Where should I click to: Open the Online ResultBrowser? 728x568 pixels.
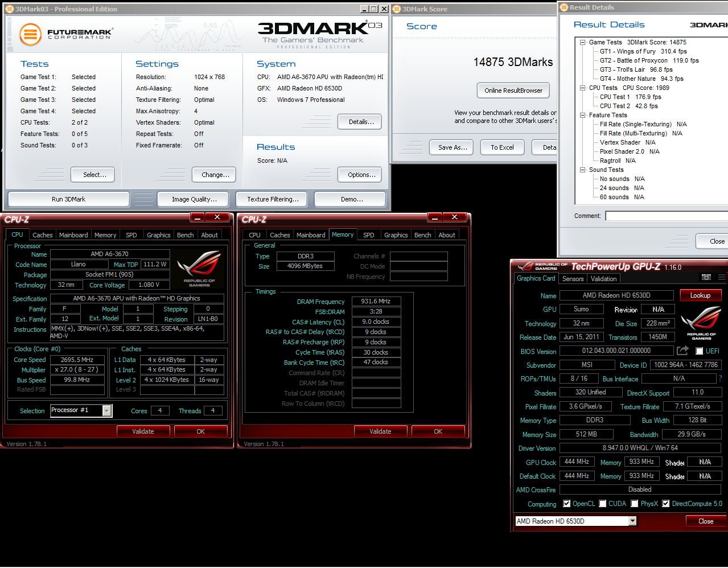coord(513,90)
